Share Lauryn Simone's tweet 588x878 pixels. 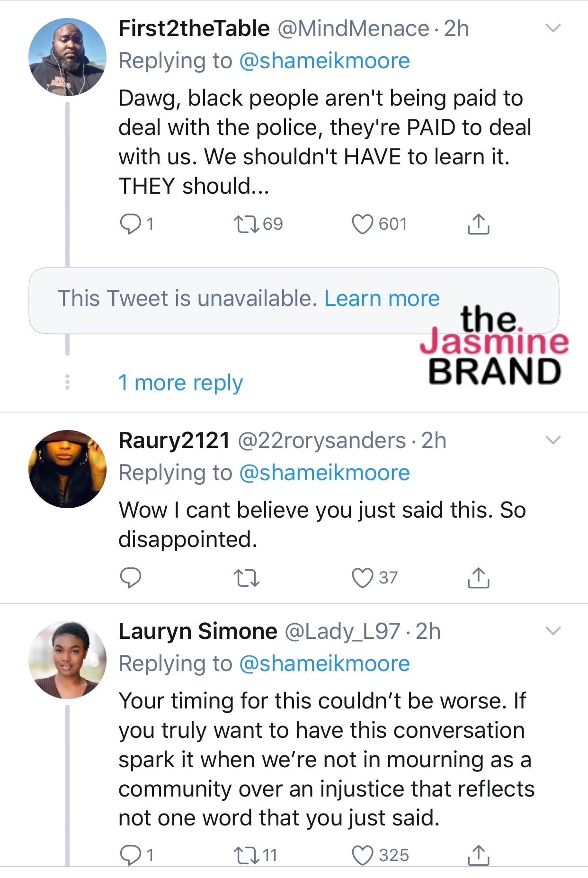tap(478, 855)
